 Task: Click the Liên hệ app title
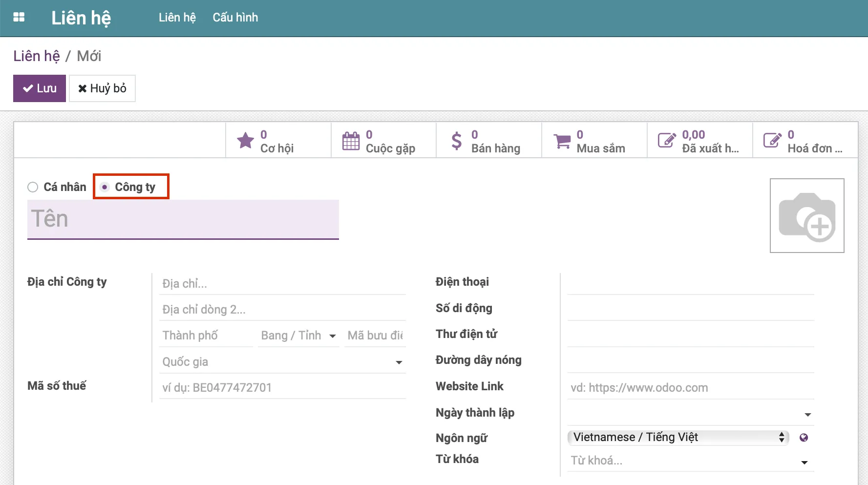pos(81,18)
